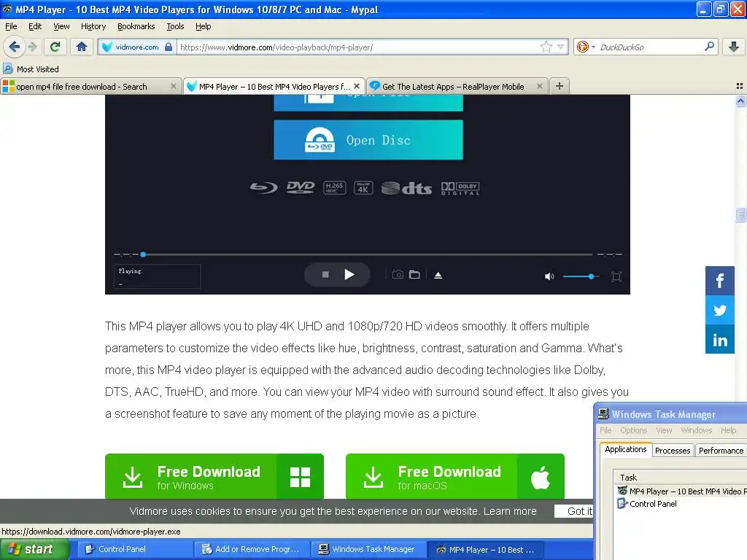The width and height of the screenshot is (747, 560).
Task: Click the player volume slider
Action: click(580, 276)
